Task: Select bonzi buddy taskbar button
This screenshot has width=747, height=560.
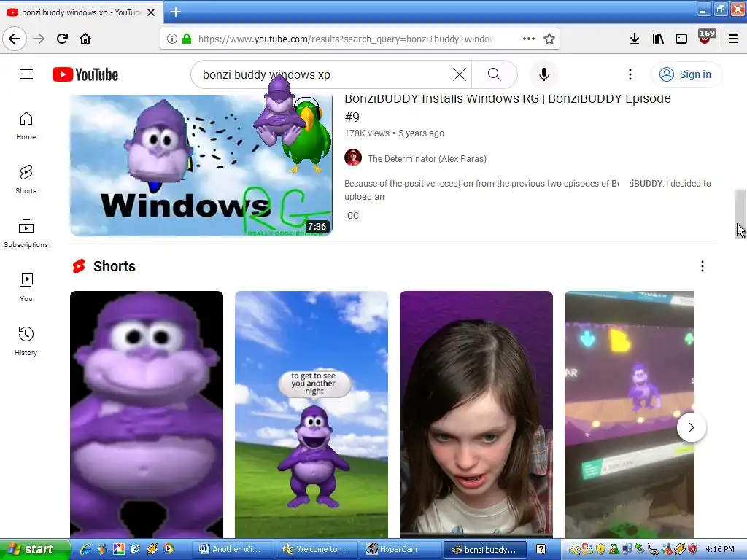Action: coord(484,549)
